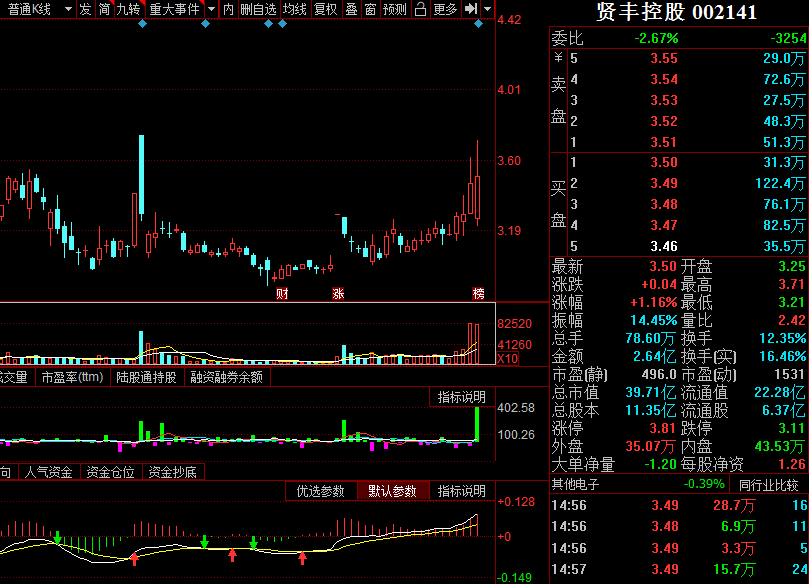The image size is (809, 584).
Task: Toggle the 复权 price adjustment option
Action: pos(325,9)
